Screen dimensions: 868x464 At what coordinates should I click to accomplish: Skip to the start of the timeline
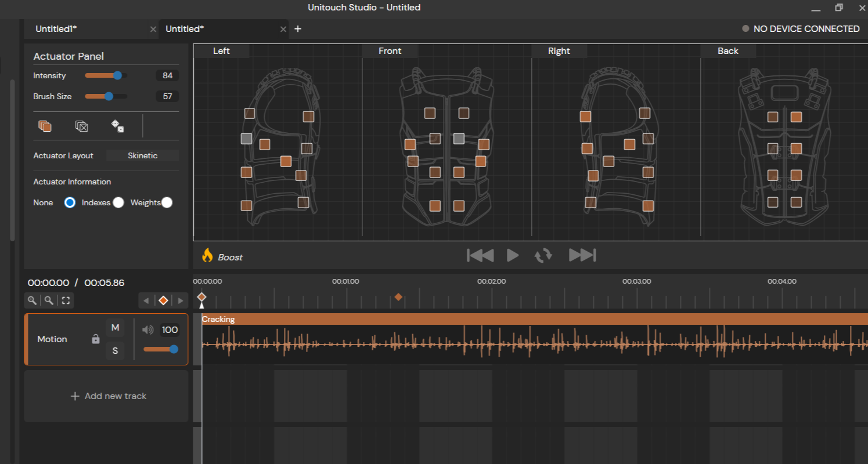480,255
